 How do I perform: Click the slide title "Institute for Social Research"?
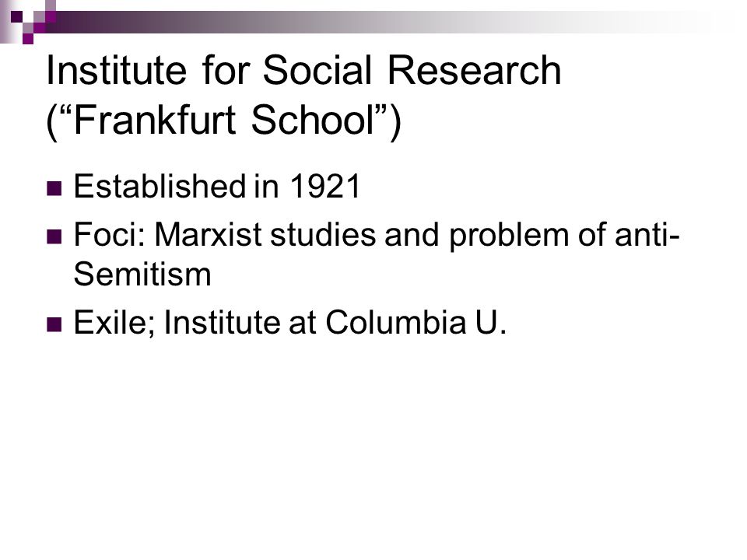303,71
